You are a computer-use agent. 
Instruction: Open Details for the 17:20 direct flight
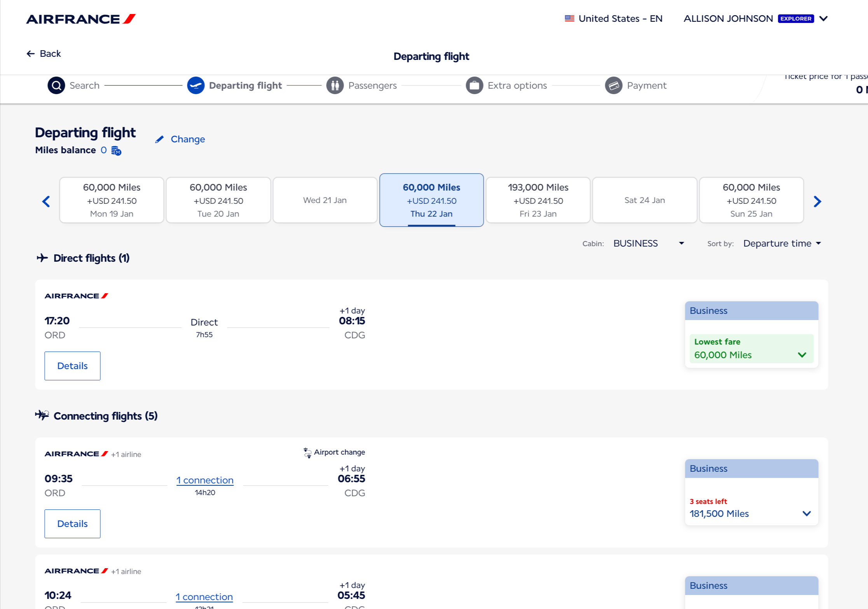[x=72, y=366]
